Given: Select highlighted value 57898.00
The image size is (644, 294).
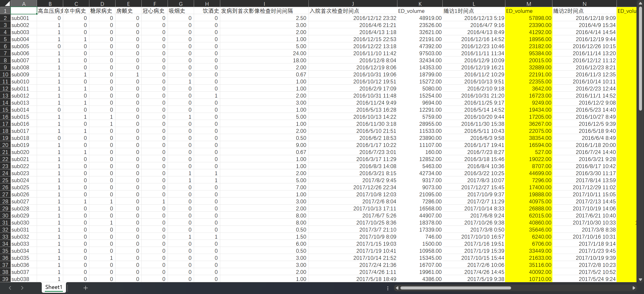Looking at the screenshot, I should pyautogui.click(x=529, y=18).
